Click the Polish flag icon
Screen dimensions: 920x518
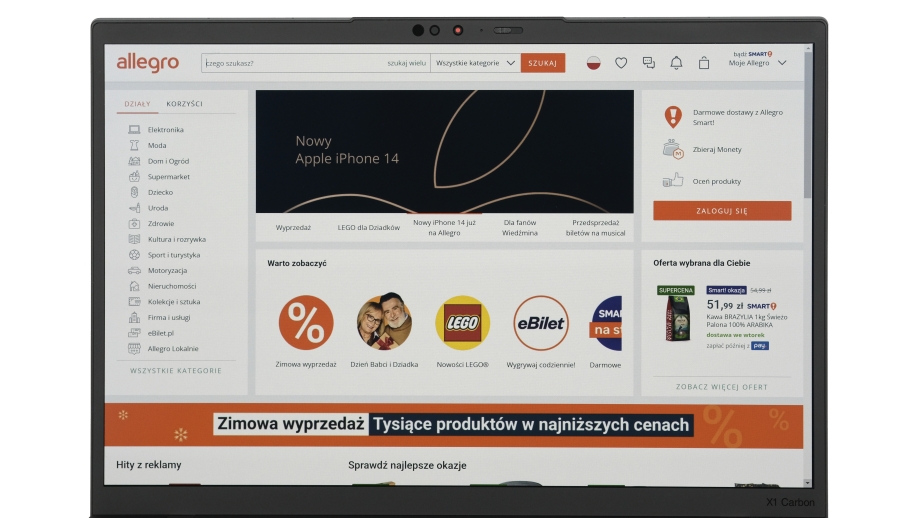(x=593, y=63)
